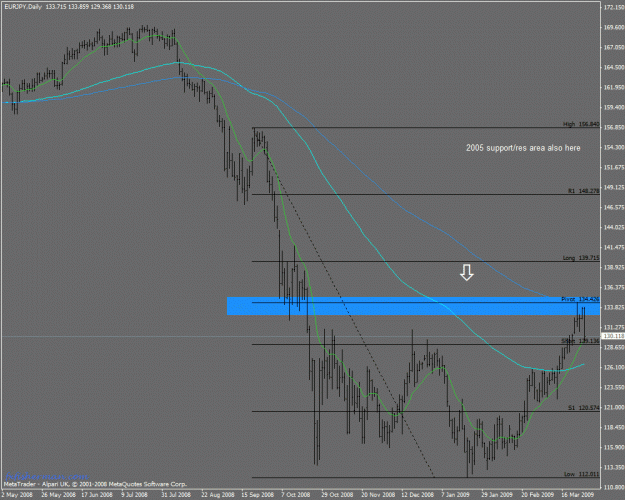Click the 'Short 129.136' line label
Image resolution: width=625 pixels, height=500 pixels.
(580, 341)
